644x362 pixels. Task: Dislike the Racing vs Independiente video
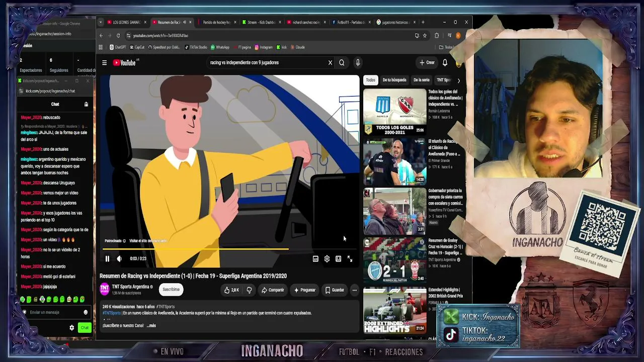(x=249, y=290)
